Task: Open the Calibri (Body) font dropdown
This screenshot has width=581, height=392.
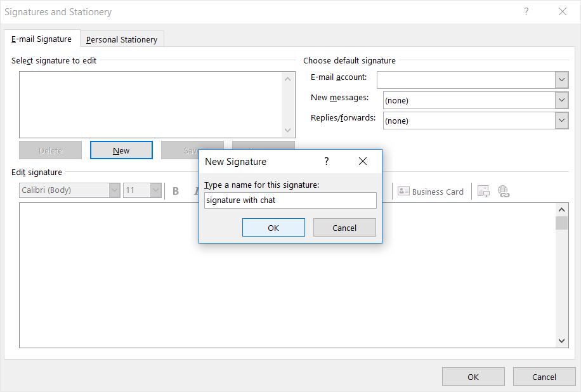Action: click(114, 190)
